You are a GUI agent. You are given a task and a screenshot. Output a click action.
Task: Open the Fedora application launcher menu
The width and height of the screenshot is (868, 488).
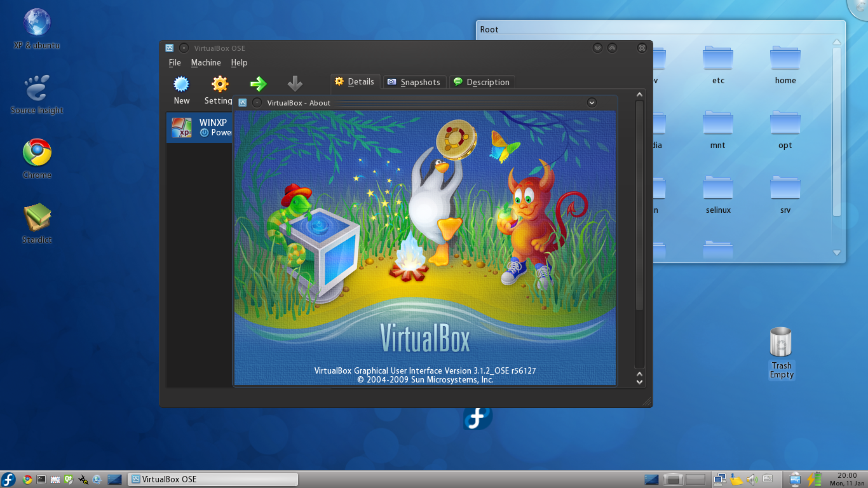8,480
